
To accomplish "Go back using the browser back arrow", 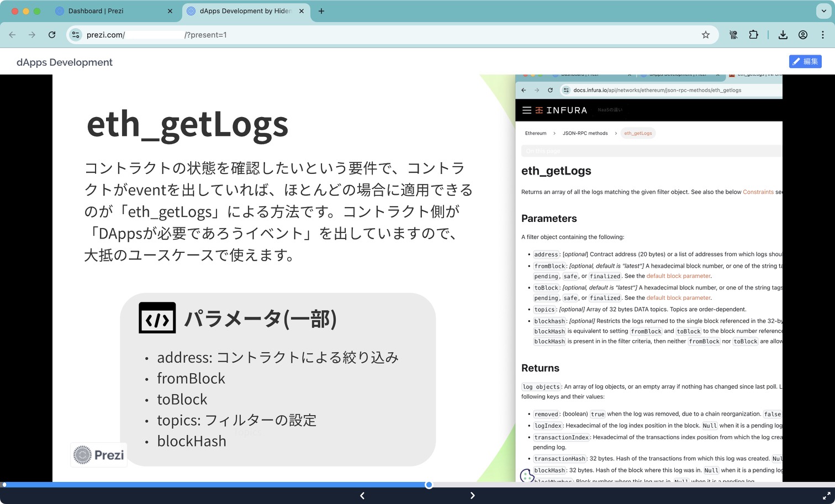I will click(12, 34).
